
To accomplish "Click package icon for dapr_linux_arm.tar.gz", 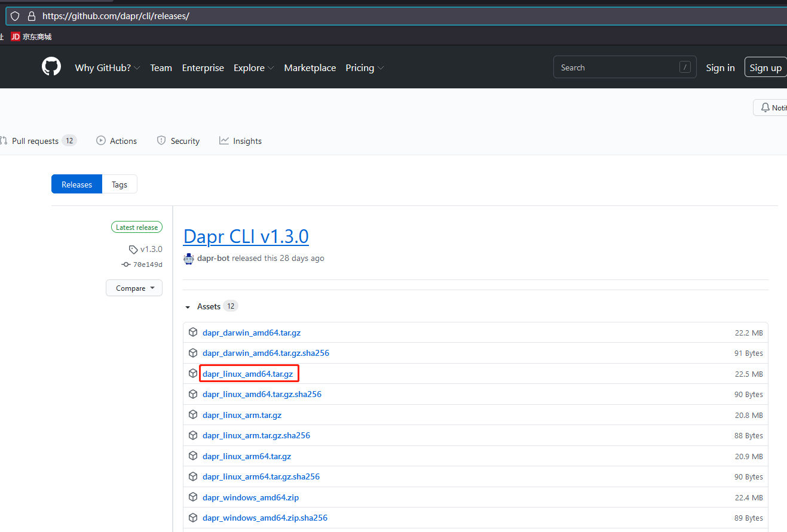I will [x=193, y=414].
